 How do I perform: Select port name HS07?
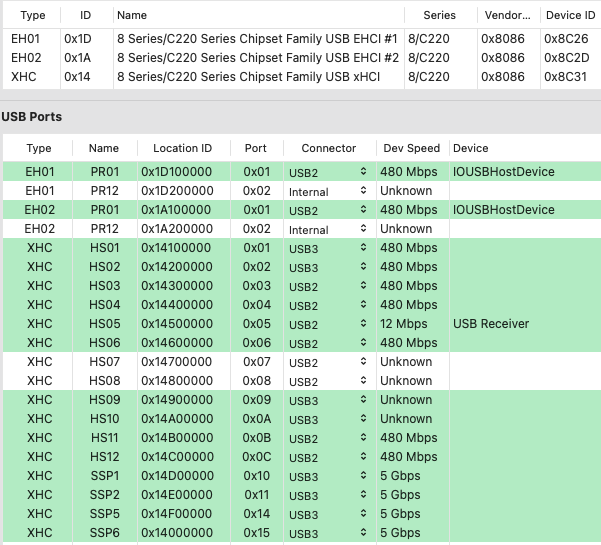point(105,362)
